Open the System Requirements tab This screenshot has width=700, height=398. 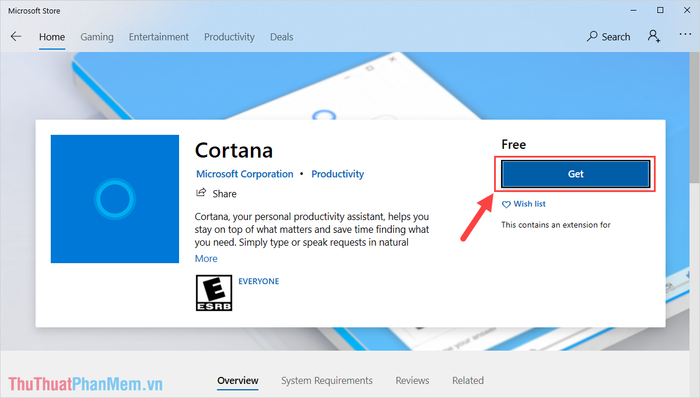point(327,381)
